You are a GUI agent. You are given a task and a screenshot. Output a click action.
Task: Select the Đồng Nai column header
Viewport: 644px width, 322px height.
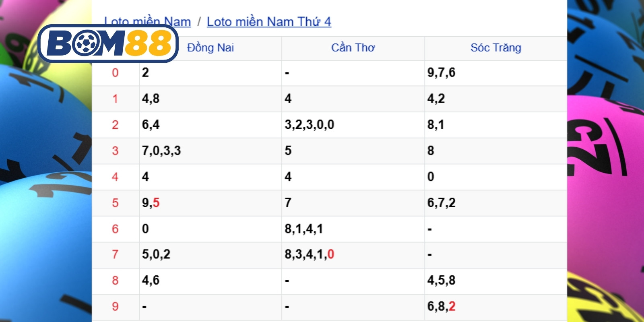point(211,48)
